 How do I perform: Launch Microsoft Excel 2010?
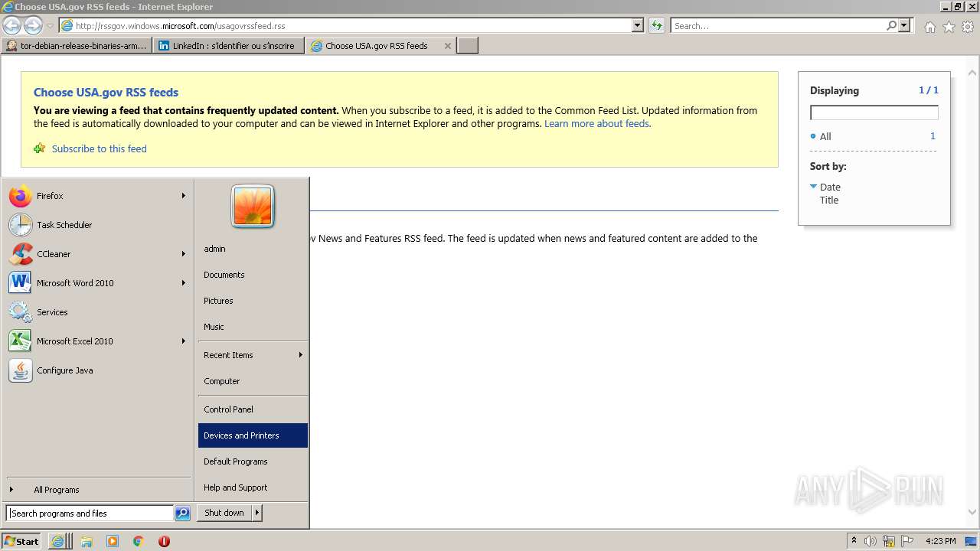pos(98,341)
